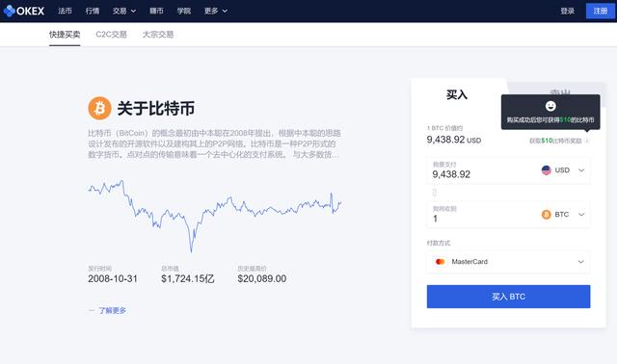Viewport: 617px width, 364px height.
Task: Open the 学院 menu item
Action: point(184,11)
